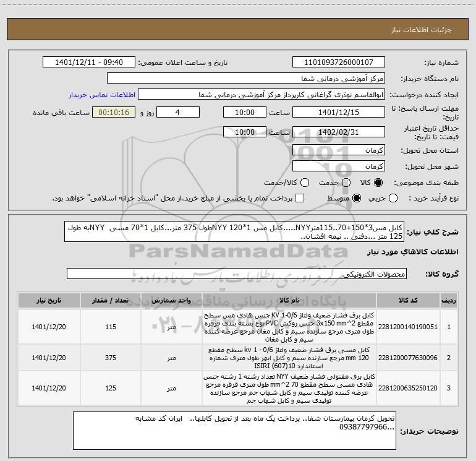Viewport: 476px width, 461px height.
Task: Click the unit cell متر in row 1
Action: (x=171, y=327)
